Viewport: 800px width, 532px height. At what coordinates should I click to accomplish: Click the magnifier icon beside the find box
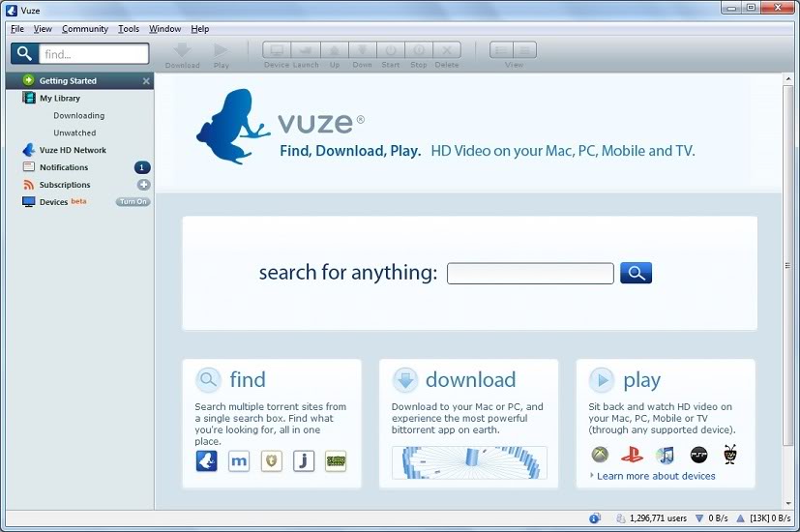24,53
